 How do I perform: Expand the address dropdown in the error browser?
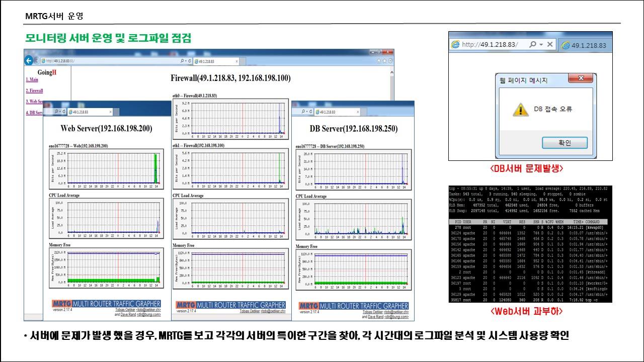[x=540, y=45]
